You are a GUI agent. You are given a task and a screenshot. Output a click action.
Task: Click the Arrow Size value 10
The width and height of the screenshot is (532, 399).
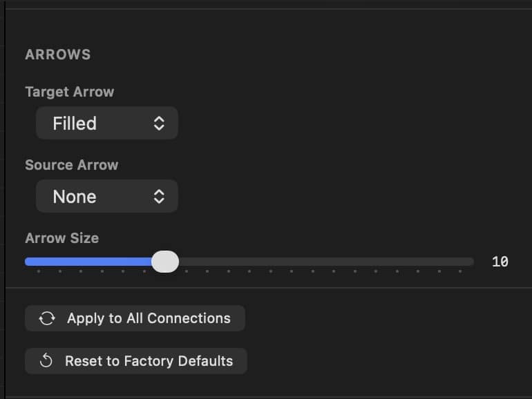coord(500,262)
